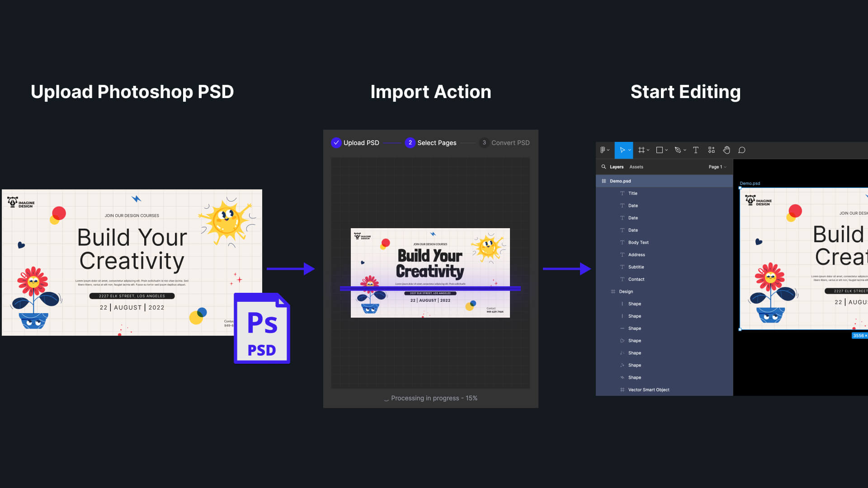This screenshot has height=488, width=868.
Task: Select the Rectangle shape tool
Action: point(659,150)
